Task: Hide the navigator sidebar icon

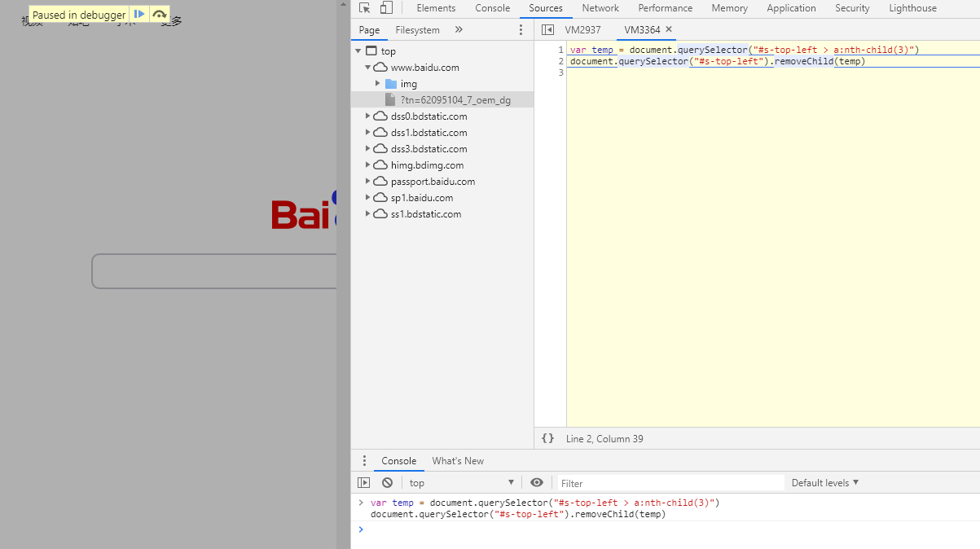Action: coord(548,30)
